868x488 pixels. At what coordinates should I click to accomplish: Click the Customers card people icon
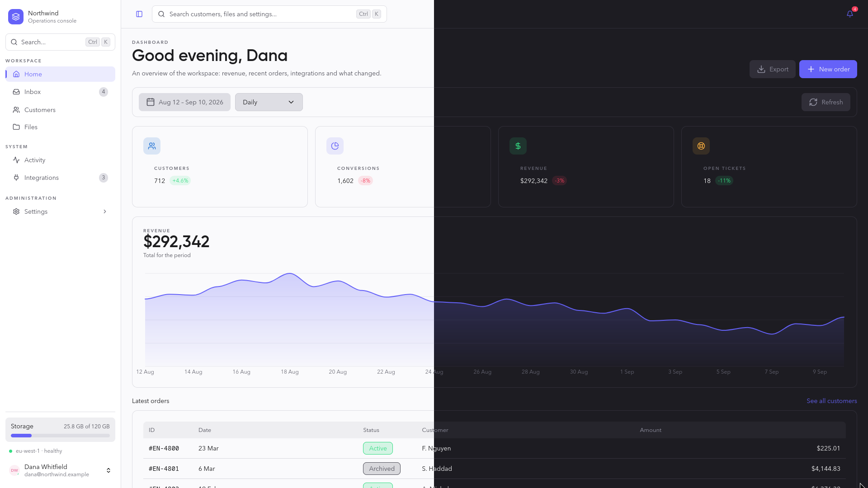click(152, 146)
